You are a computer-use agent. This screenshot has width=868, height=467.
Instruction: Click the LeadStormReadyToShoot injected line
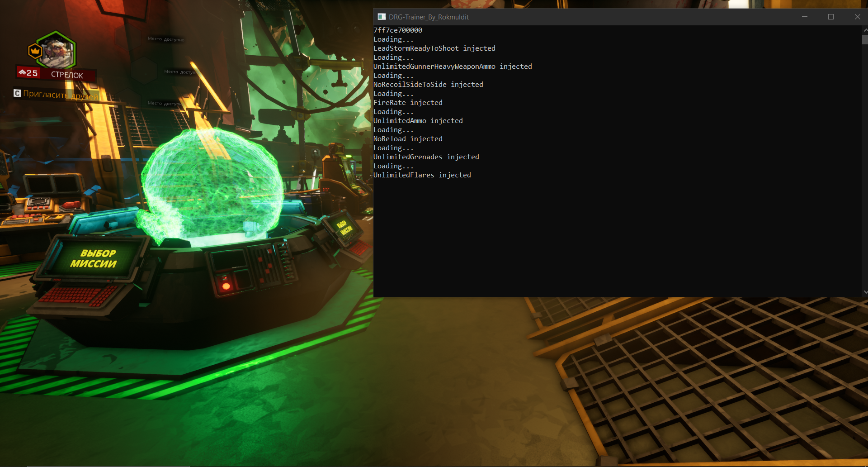point(434,48)
